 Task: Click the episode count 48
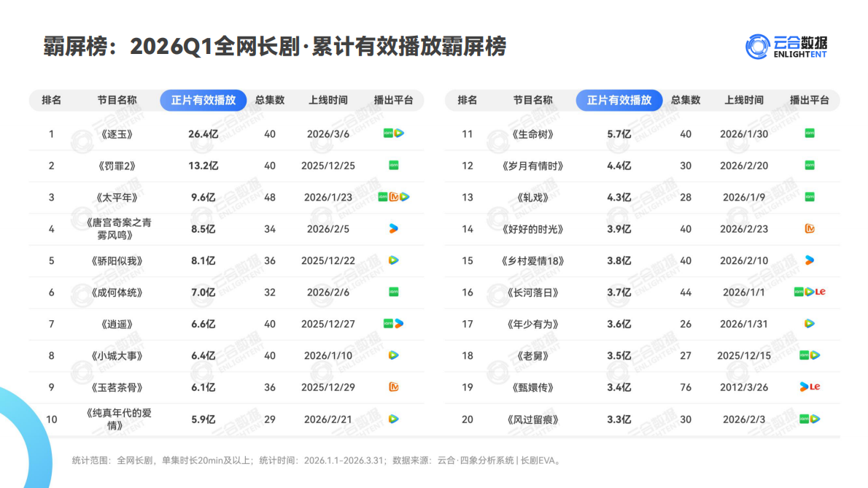click(270, 198)
